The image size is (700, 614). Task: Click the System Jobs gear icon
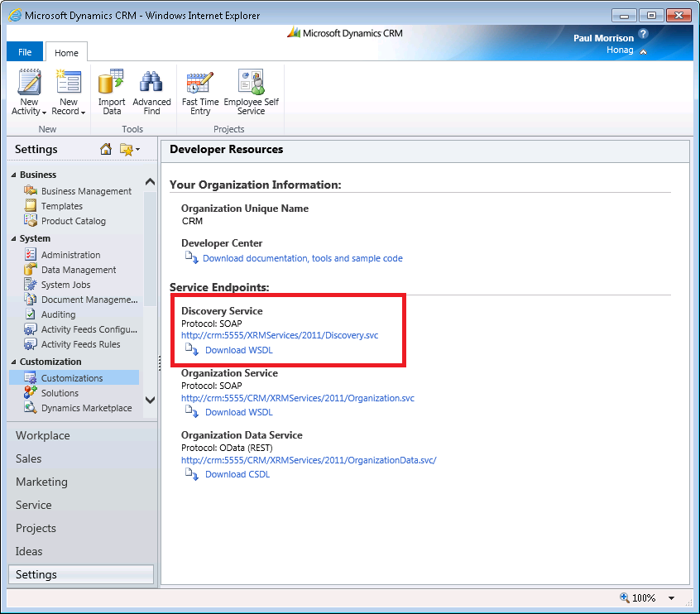31,285
